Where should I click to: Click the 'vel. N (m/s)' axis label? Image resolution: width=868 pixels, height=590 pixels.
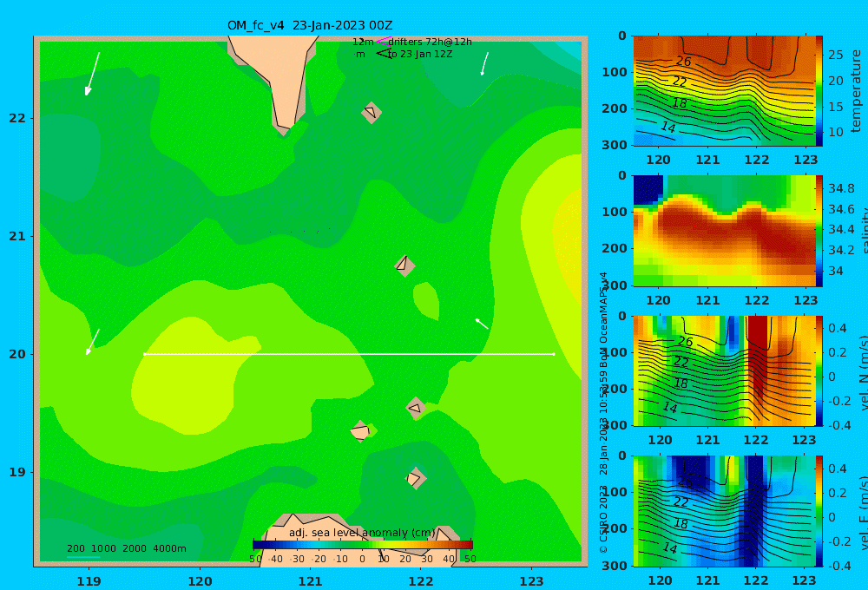[863, 373]
